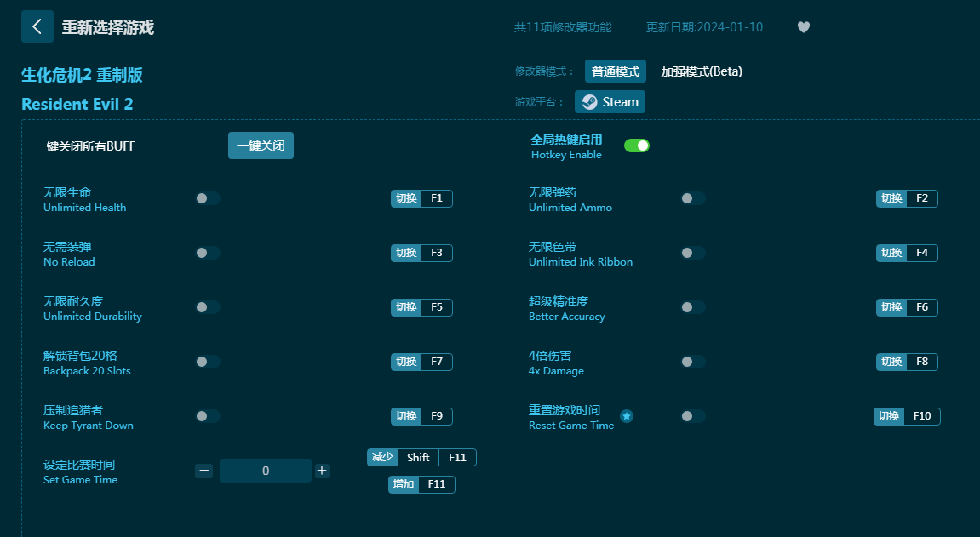Click F8 hotkey button for 4x Damage
This screenshot has width=980, height=537.
point(907,362)
